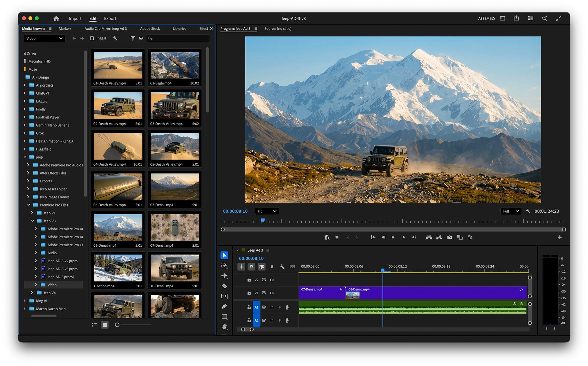Adjust the thumbnail size slider handle
The width and height of the screenshot is (588, 366).
[117, 325]
